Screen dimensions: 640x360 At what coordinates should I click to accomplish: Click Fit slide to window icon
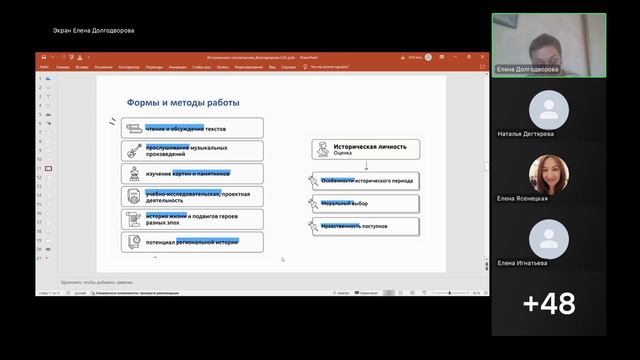[485, 293]
